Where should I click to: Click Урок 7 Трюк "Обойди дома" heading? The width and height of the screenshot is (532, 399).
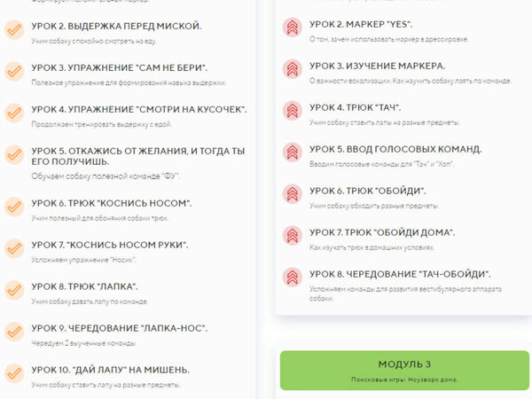[382, 232]
